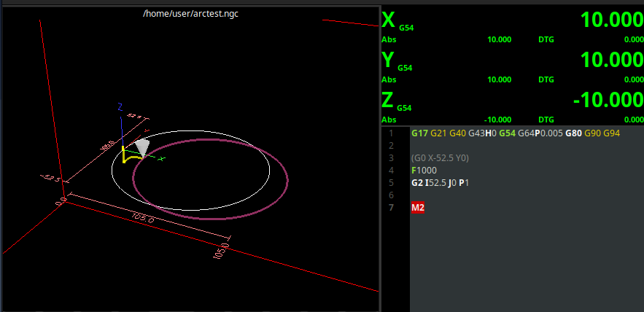644x312 pixels.
Task: Click the large Z axis letter in DRO
Action: tap(388, 99)
